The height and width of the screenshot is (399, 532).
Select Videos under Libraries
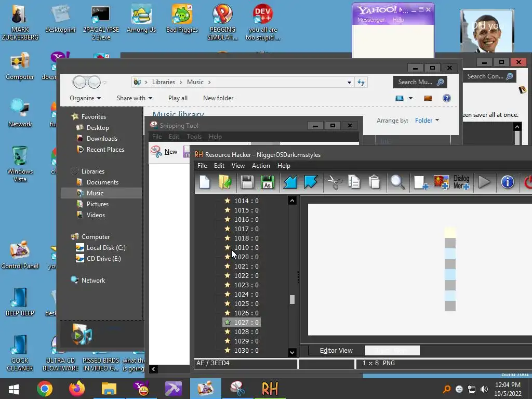click(96, 215)
